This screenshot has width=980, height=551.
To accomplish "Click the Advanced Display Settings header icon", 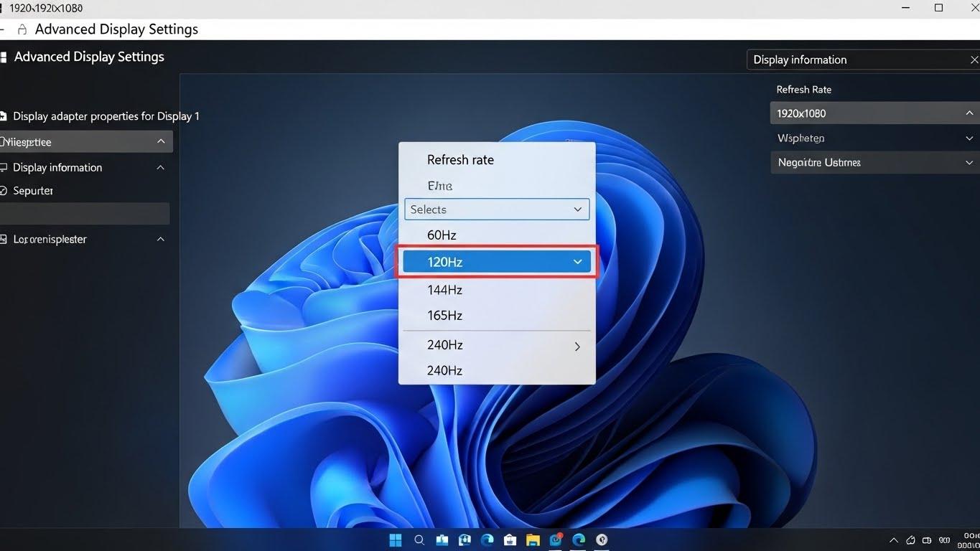I will coord(4,56).
